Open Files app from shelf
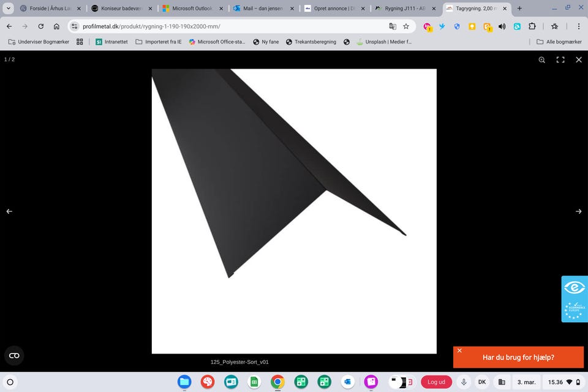 pyautogui.click(x=184, y=382)
